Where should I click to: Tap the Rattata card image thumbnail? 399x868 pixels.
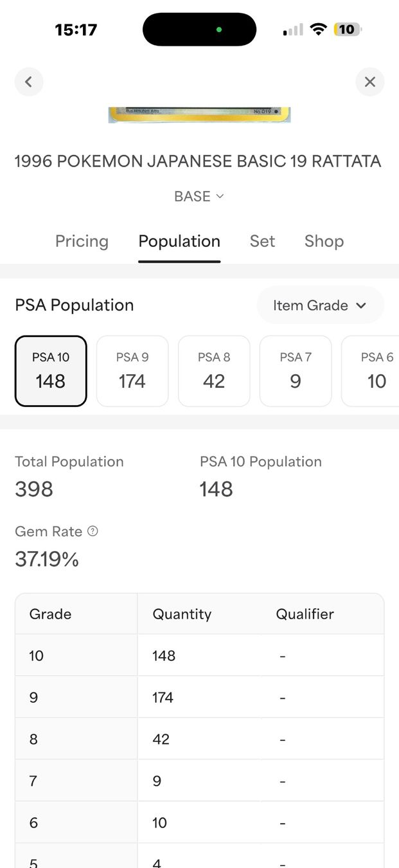pos(199,115)
